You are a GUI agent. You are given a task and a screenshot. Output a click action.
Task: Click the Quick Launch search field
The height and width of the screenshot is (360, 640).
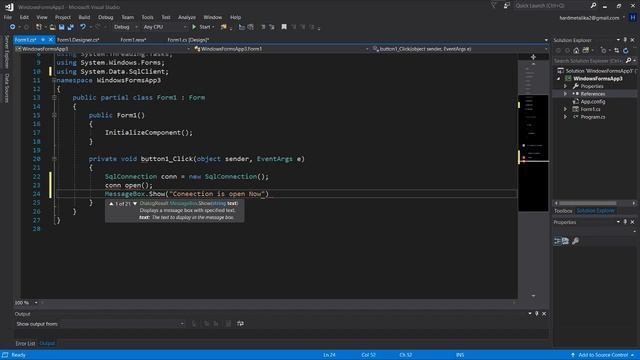551,6
